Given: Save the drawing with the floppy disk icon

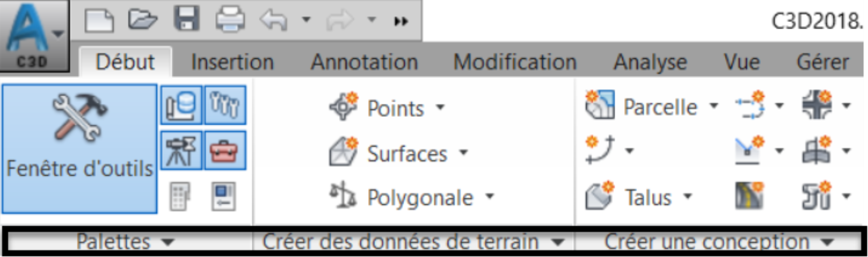Looking at the screenshot, I should (187, 20).
